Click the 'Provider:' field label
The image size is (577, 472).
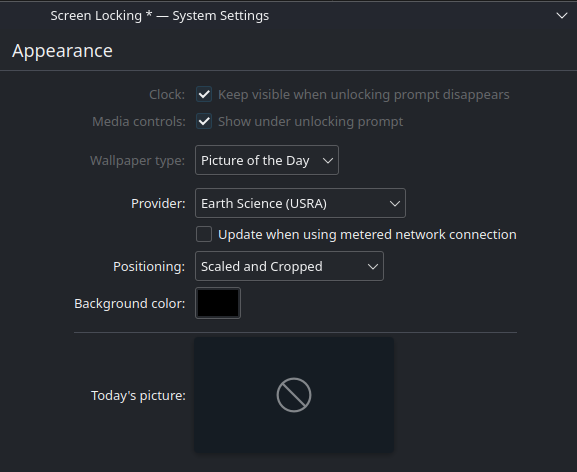click(158, 203)
